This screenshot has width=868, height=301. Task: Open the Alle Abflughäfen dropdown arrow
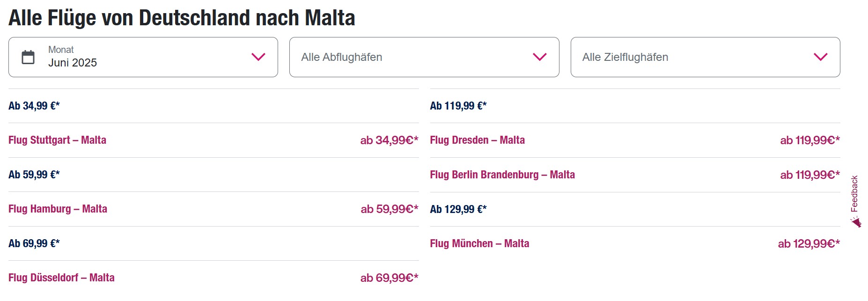pos(540,57)
